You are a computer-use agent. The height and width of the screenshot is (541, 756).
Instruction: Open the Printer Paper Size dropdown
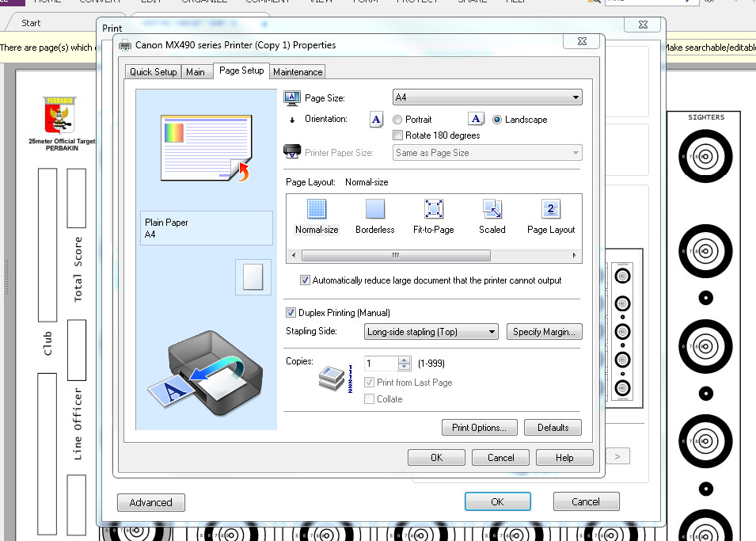(488, 153)
